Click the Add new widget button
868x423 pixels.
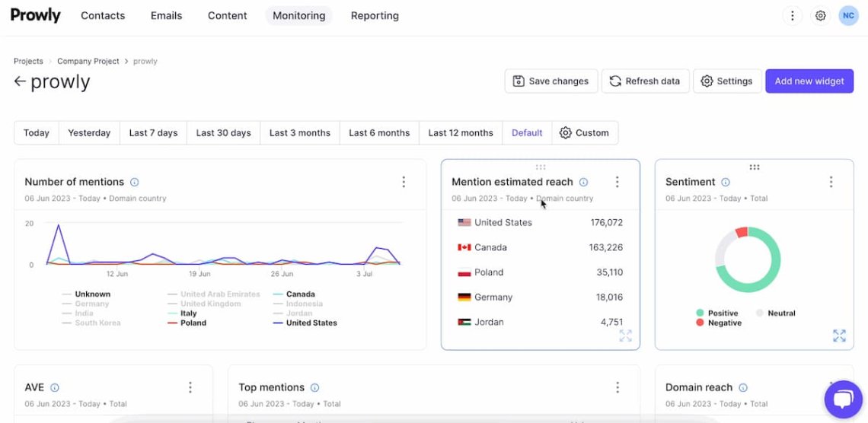point(809,81)
